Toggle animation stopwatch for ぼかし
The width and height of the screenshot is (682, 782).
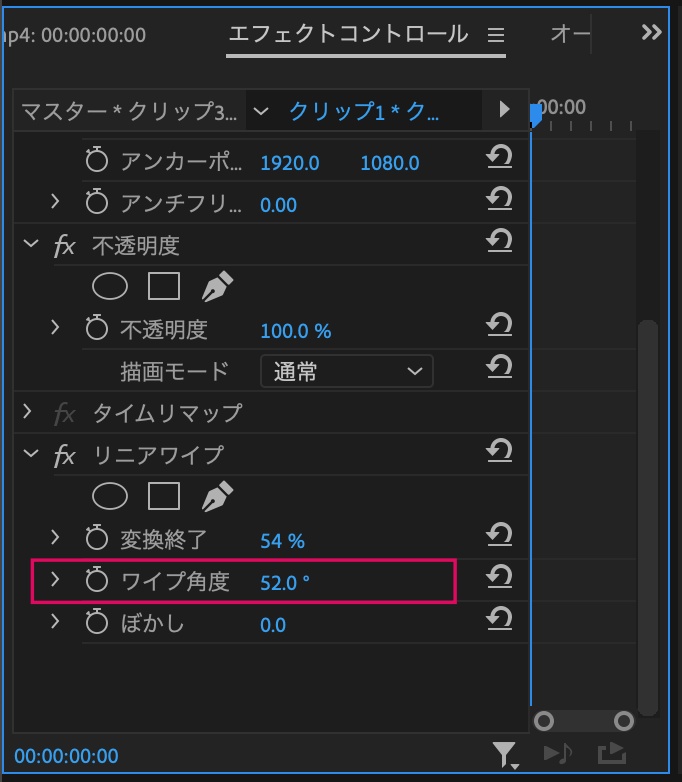(96, 621)
